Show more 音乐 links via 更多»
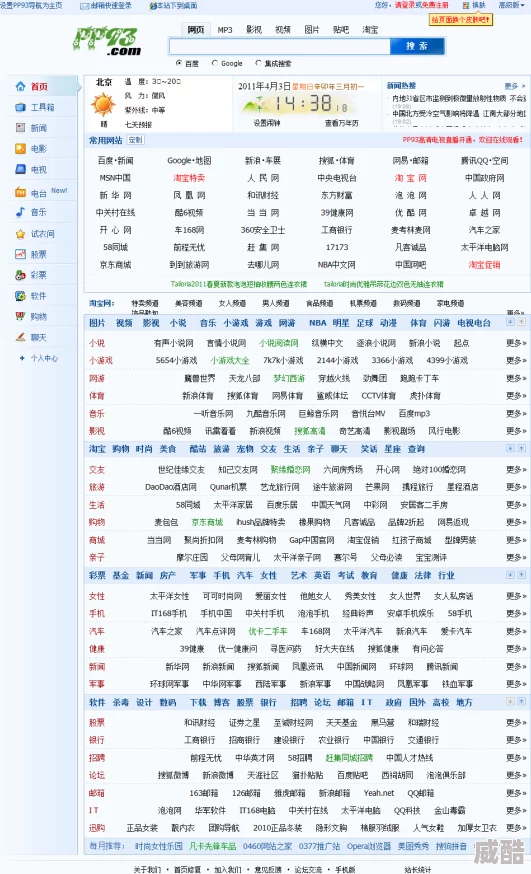Screen dimensions: 531x874 [516, 413]
